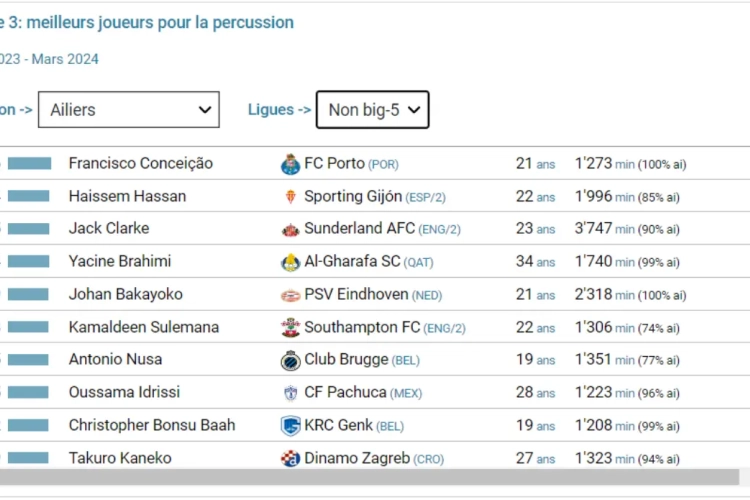Select the Yacine Brahimi player name

(x=120, y=261)
